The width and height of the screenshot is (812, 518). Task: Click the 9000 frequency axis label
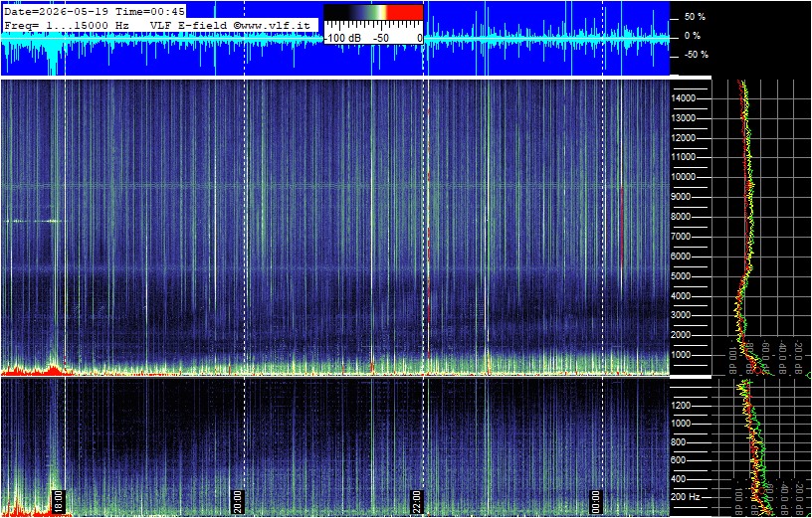[x=683, y=197]
